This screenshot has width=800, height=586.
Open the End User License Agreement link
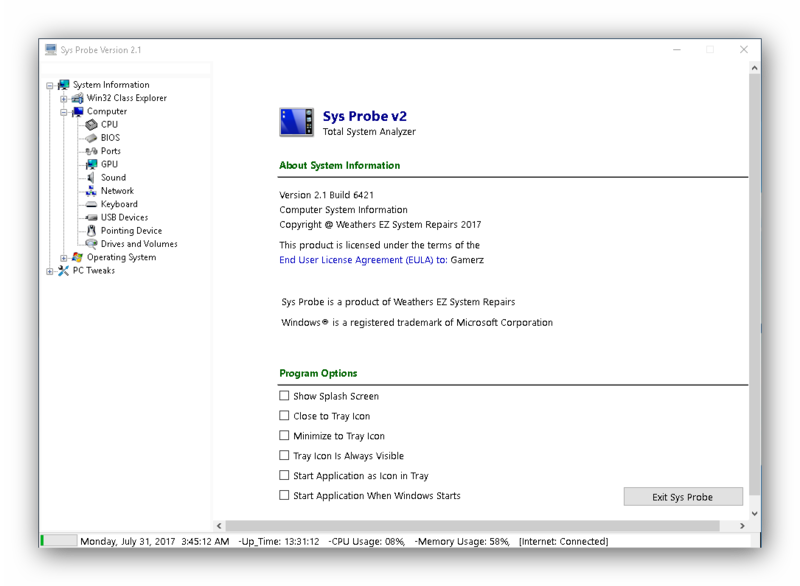click(x=363, y=260)
